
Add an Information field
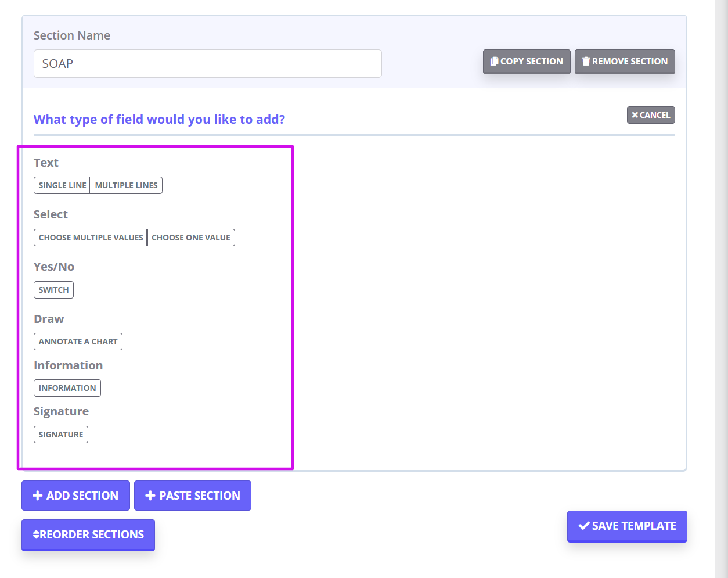(67, 388)
